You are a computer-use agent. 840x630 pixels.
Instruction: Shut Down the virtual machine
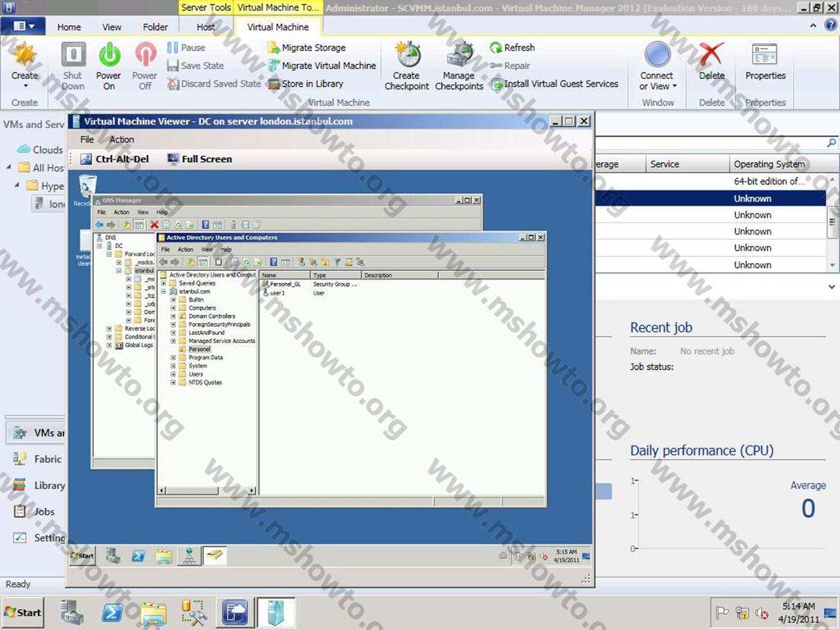point(73,66)
